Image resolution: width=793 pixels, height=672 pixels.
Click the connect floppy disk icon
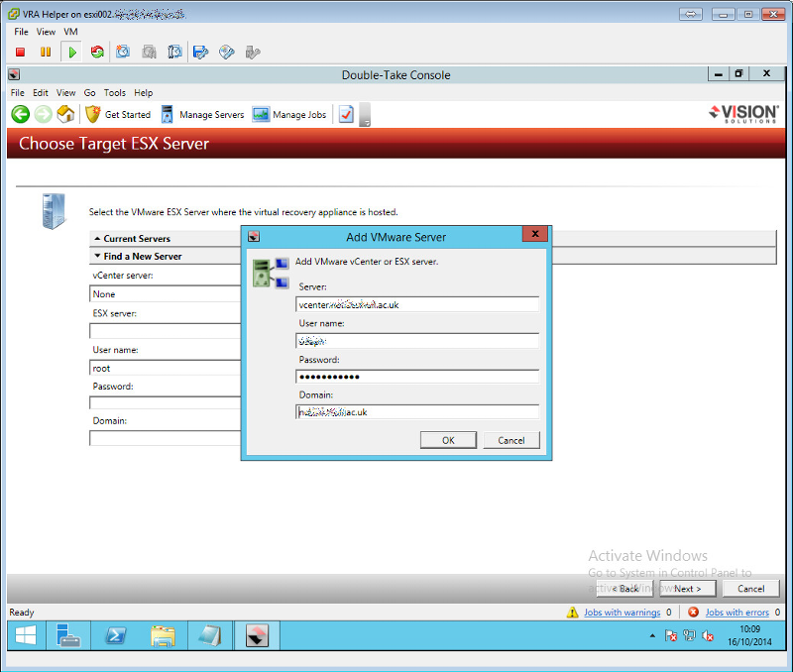201,52
